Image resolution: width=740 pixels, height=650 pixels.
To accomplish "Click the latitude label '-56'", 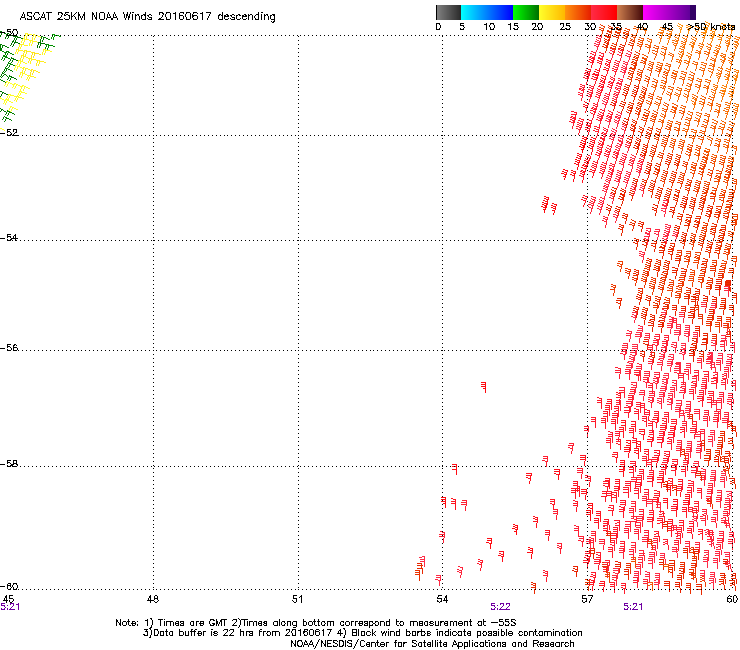I will click(9, 347).
